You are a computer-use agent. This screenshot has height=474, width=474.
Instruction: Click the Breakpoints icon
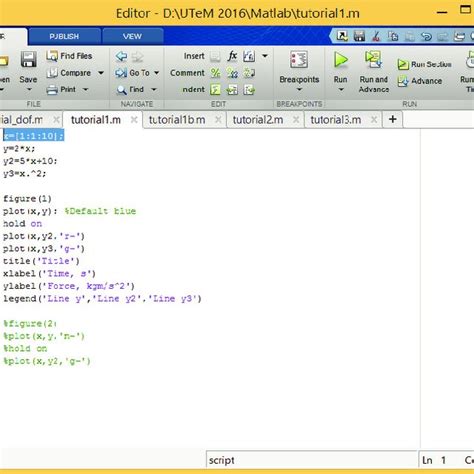pyautogui.click(x=299, y=60)
